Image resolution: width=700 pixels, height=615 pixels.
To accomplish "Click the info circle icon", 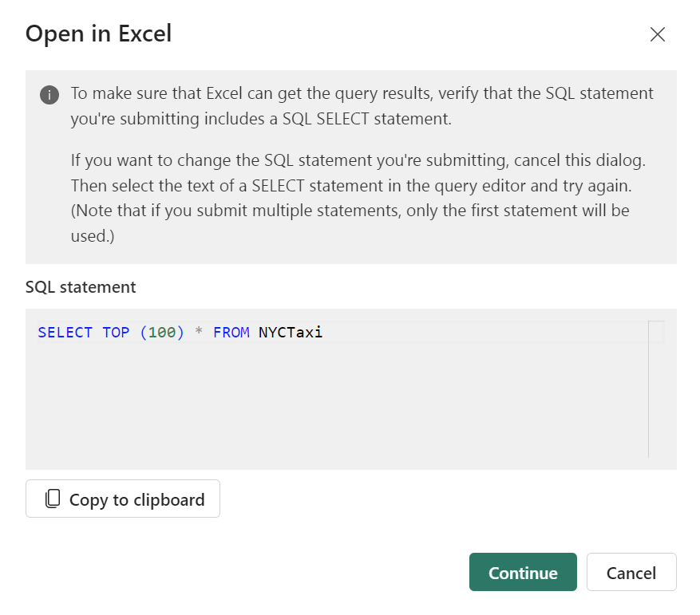I will click(49, 95).
